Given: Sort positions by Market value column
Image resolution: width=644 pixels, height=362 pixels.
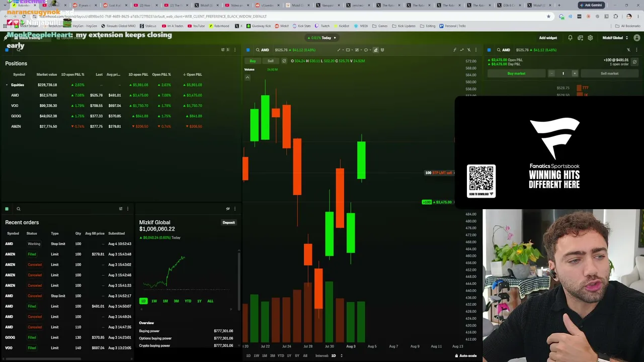Looking at the screenshot, I should pos(46,74).
